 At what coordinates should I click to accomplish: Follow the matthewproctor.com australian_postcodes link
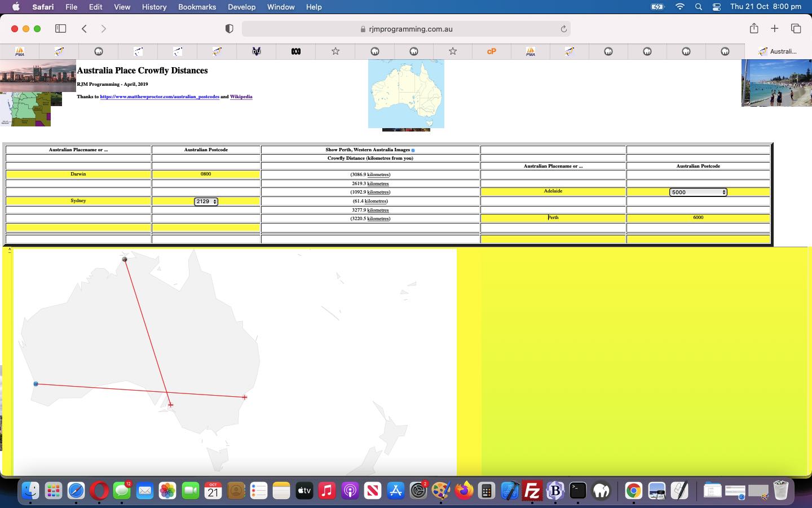[x=160, y=97]
